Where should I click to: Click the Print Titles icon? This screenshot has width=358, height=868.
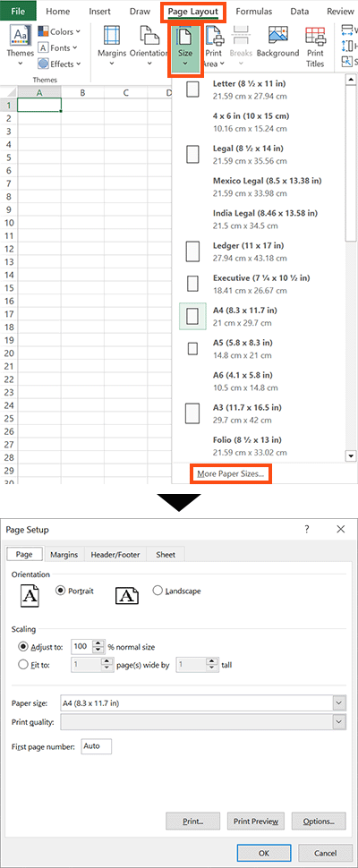(315, 37)
